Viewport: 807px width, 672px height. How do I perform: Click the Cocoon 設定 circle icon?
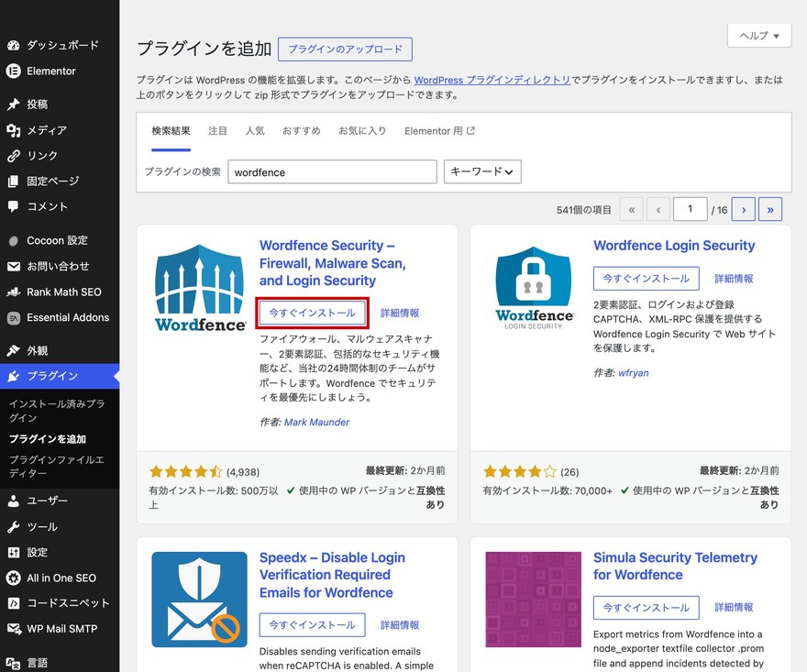(x=14, y=240)
